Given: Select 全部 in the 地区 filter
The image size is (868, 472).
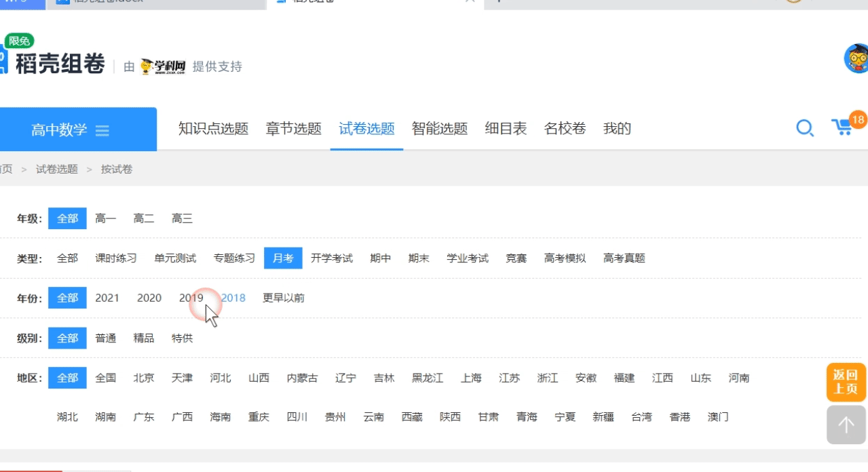Looking at the screenshot, I should click(67, 378).
